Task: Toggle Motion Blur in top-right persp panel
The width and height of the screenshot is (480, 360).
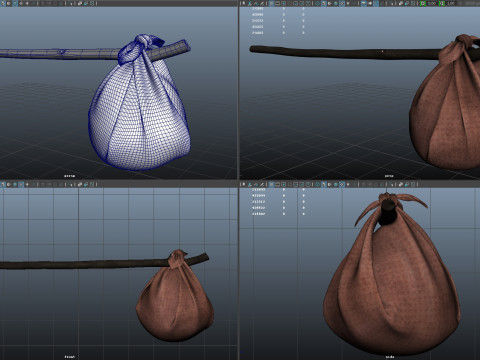Action: (370, 3)
